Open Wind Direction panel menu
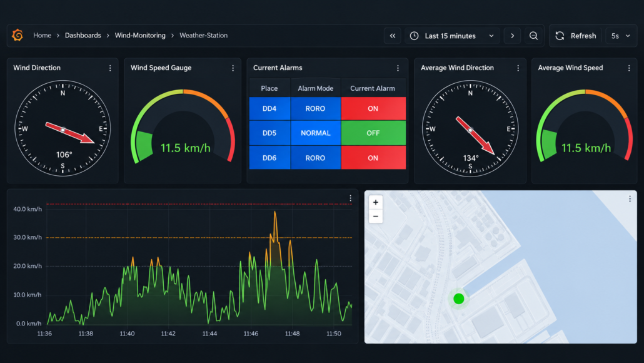The width and height of the screenshot is (644, 363). [110, 68]
